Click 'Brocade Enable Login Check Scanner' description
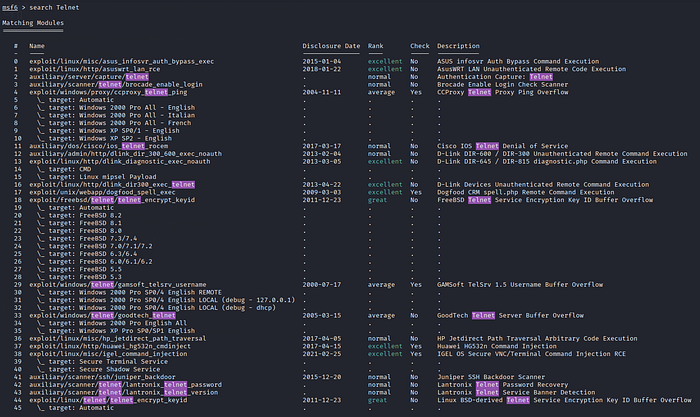 coord(503,84)
